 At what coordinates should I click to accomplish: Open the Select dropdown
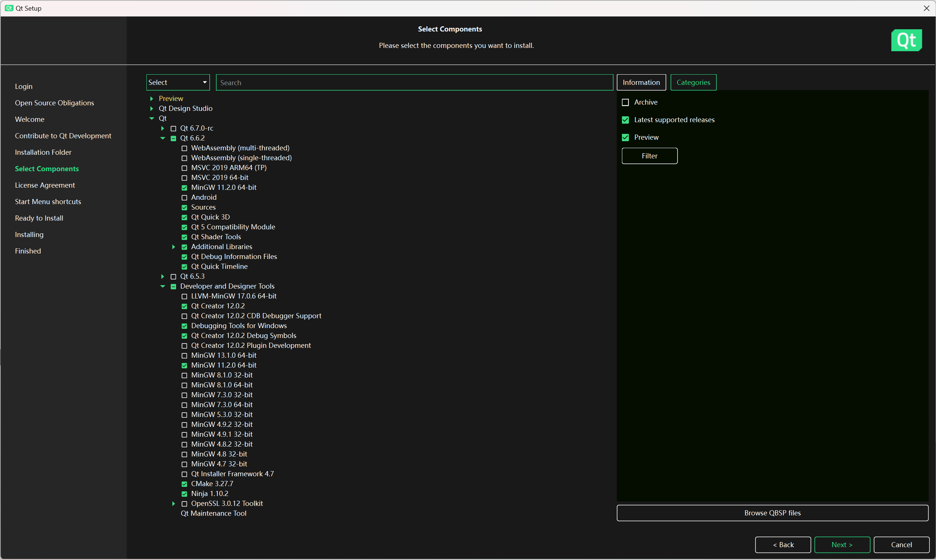(x=178, y=82)
